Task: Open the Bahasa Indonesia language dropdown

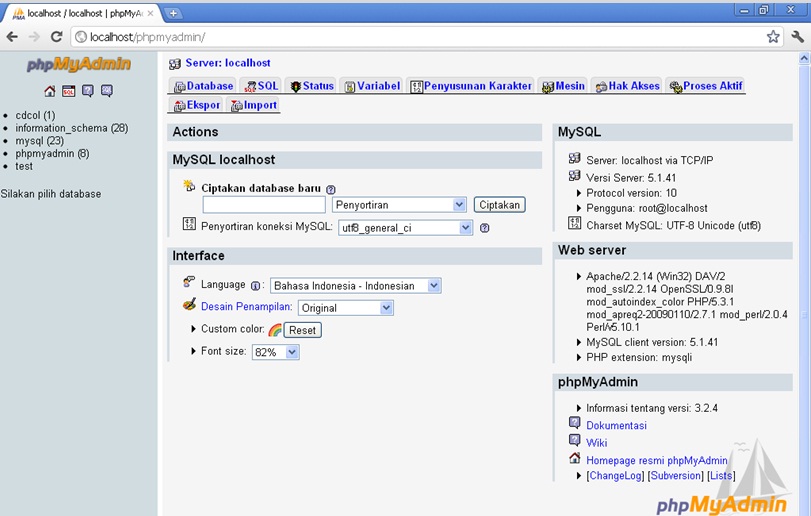Action: pyautogui.click(x=356, y=286)
